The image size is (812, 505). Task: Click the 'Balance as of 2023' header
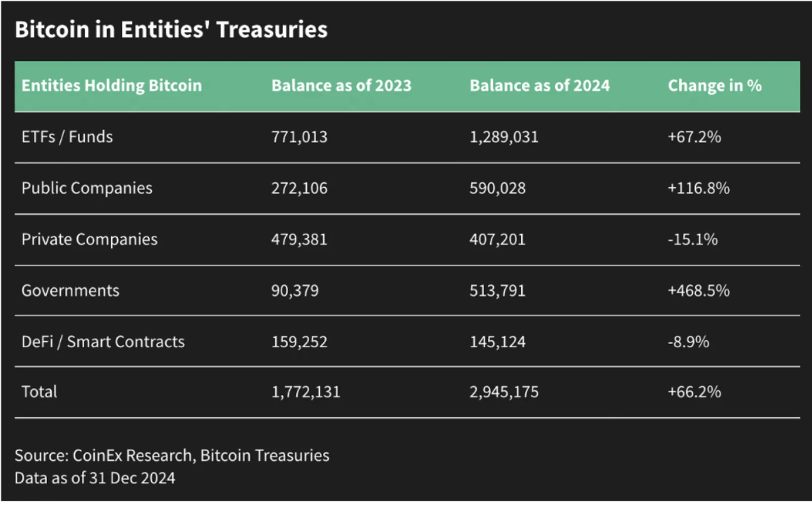coord(341,85)
